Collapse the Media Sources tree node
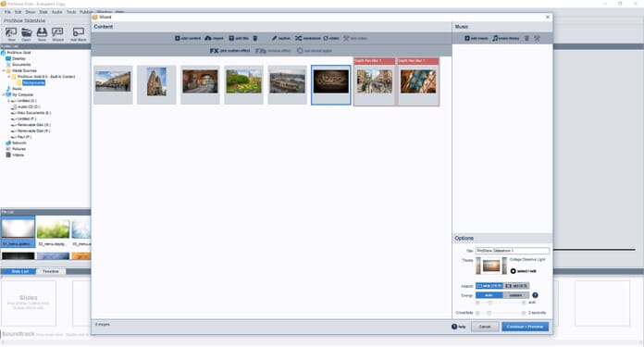Image resolution: width=644 pixels, height=347 pixels. [x=4, y=70]
